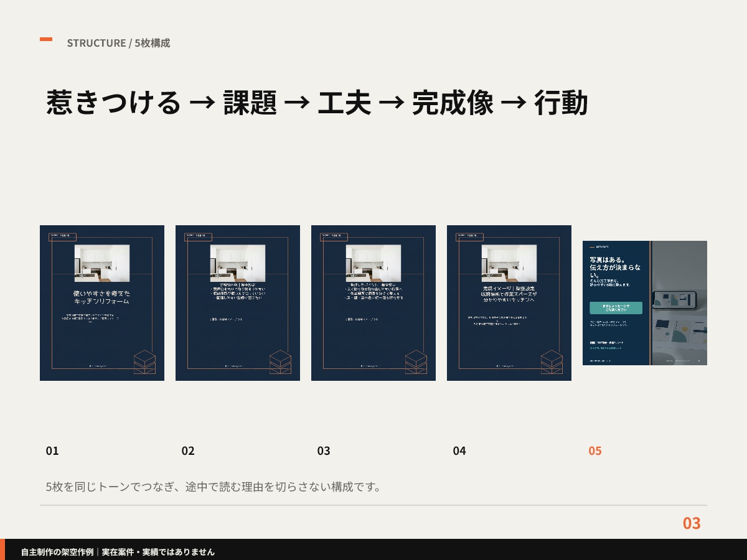
Task: Open the slide 01 kitchen reform thumbnail
Action: pos(102,303)
